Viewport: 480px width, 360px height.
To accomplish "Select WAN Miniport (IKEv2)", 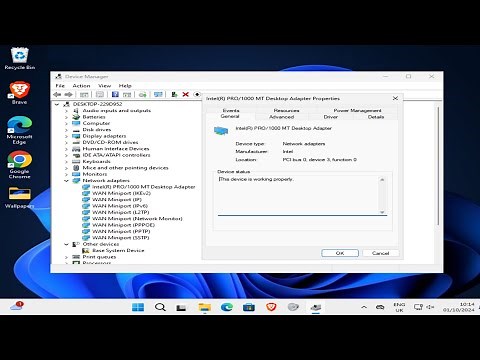I will click(x=121, y=193).
